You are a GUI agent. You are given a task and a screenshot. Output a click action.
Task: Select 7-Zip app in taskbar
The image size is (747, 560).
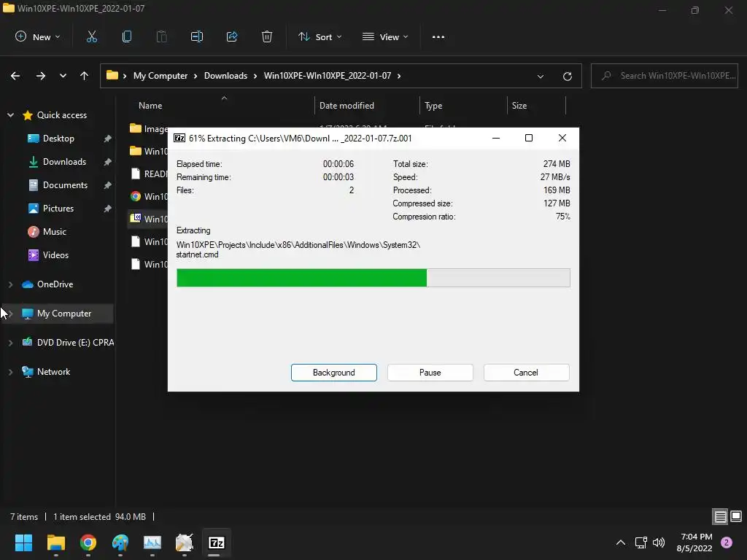coord(216,542)
